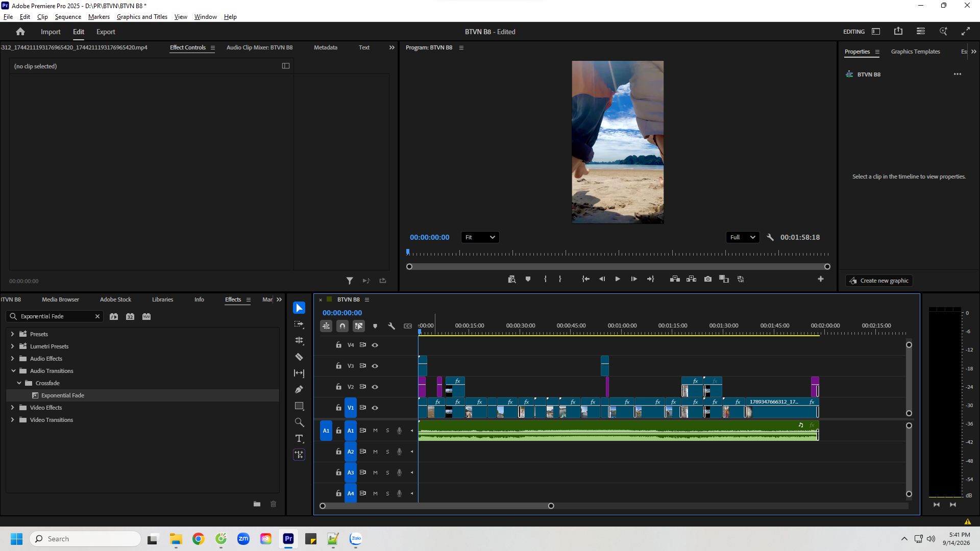Click the Add Marker icon in Program monitor

(528, 279)
